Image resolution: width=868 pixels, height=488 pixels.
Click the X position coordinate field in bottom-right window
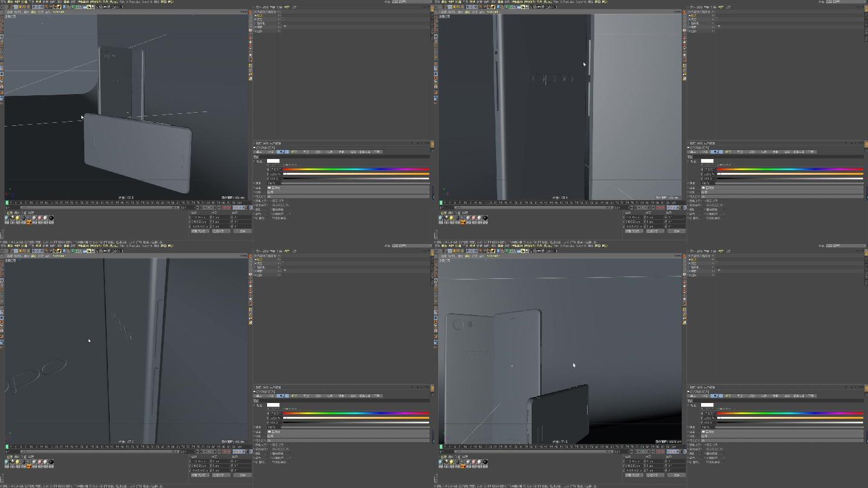pos(634,461)
